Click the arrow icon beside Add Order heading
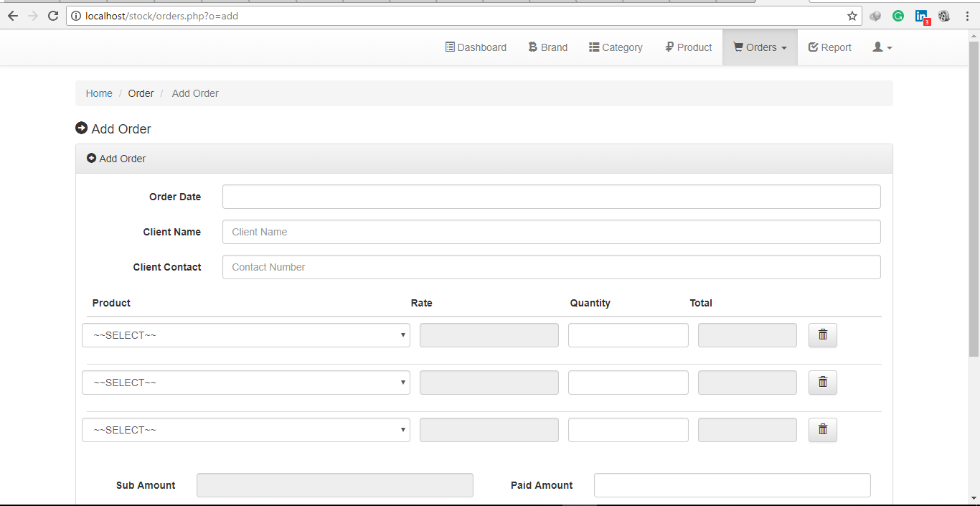Image resolution: width=980 pixels, height=506 pixels. [x=81, y=128]
